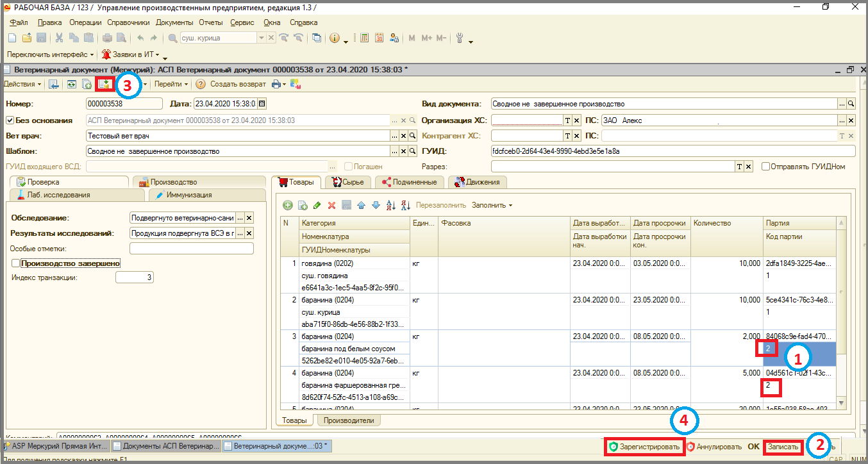Click the Move row up arrow icon
The height and width of the screenshot is (464, 868).
click(x=361, y=205)
